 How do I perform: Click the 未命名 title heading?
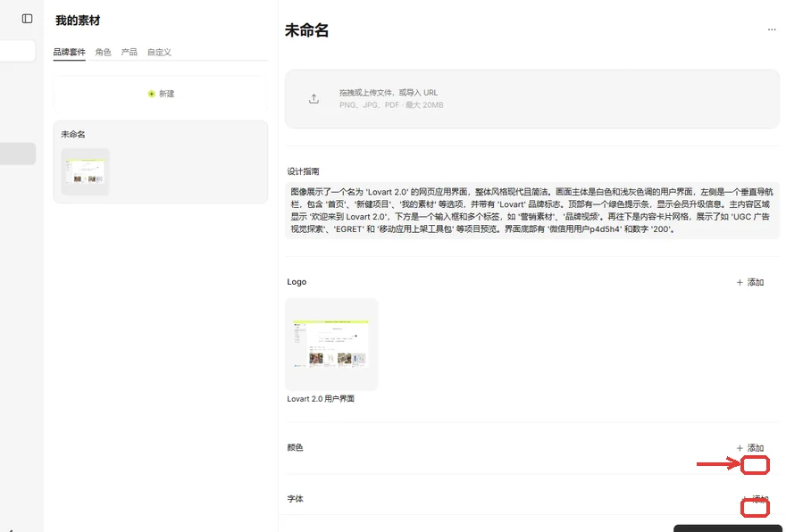(x=306, y=30)
